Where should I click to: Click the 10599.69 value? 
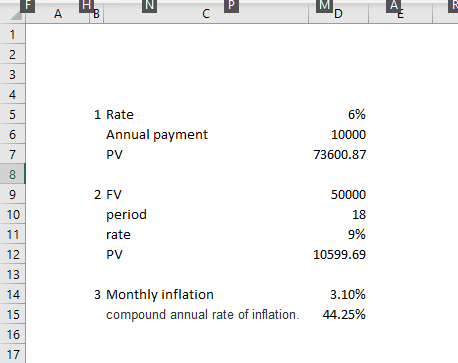coord(340,255)
